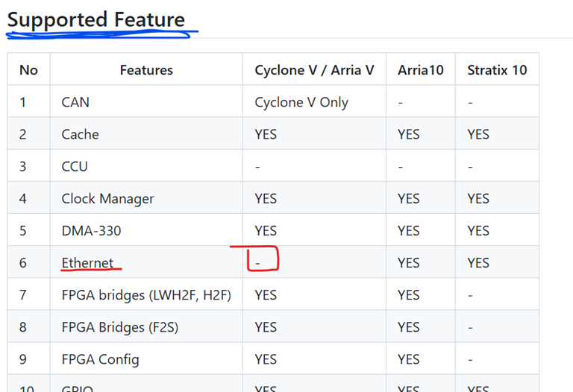The image size is (573, 392).
Task: Click the underlined "Ethernet" feature text
Action: click(87, 262)
